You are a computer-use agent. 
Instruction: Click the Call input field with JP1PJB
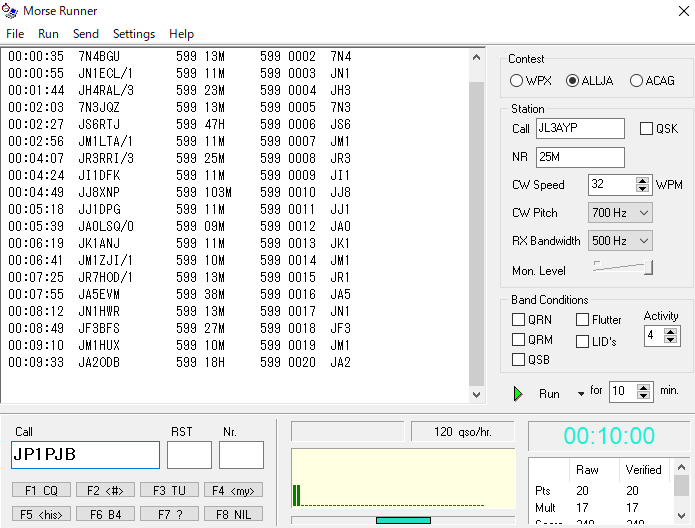coord(85,455)
